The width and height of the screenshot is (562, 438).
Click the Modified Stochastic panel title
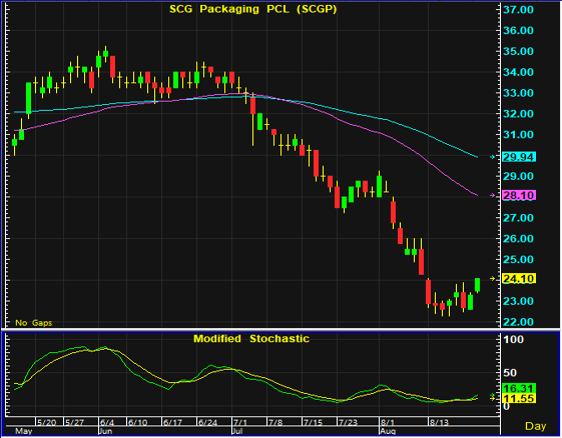tap(251, 339)
